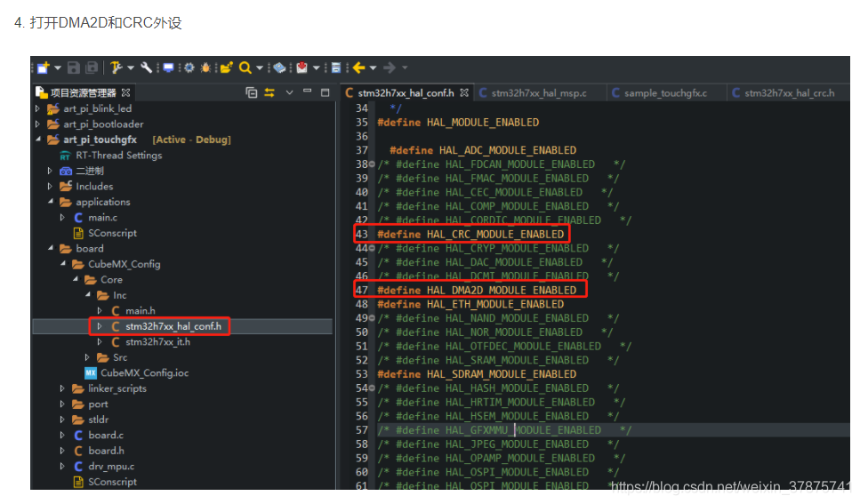
Task: Collapse the applications folder
Action: coord(51,201)
